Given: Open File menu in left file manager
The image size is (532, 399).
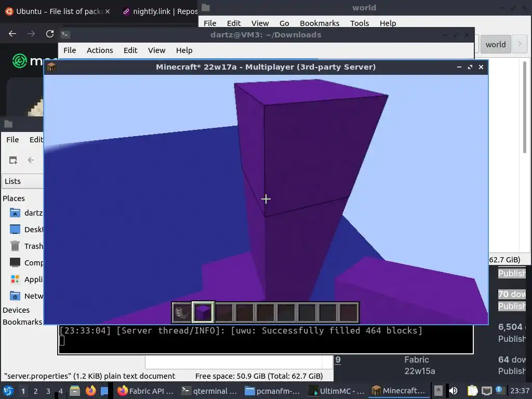Looking at the screenshot, I should pyautogui.click(x=12, y=139).
